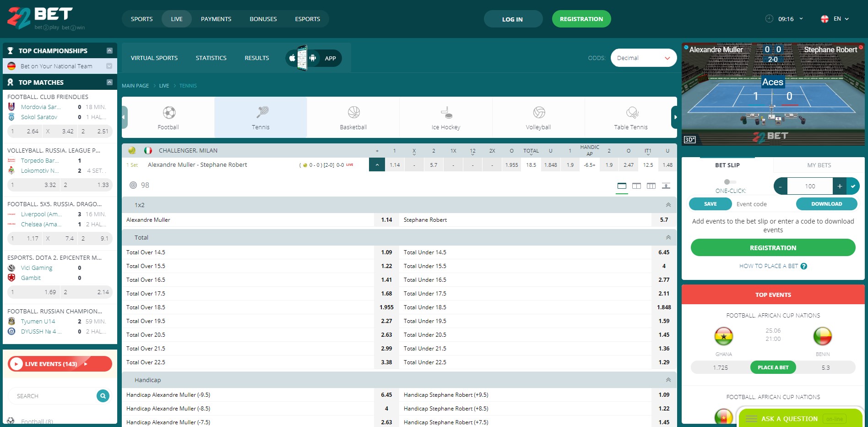Screen dimensions: 868x427
Task: Toggle the One-Click betting switch
Action: click(730, 182)
